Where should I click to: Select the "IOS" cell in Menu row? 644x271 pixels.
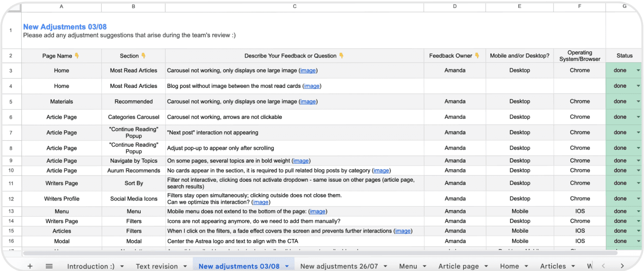pyautogui.click(x=580, y=211)
